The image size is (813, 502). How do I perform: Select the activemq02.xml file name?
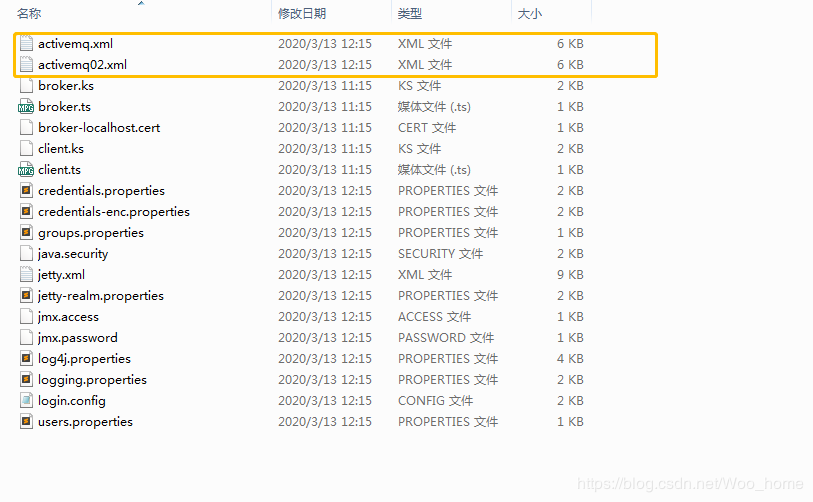click(x=82, y=65)
